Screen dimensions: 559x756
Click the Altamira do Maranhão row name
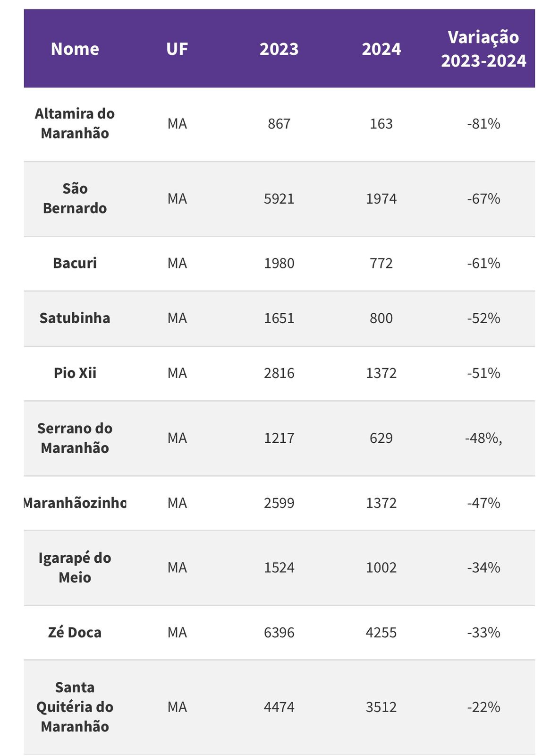pyautogui.click(x=75, y=123)
